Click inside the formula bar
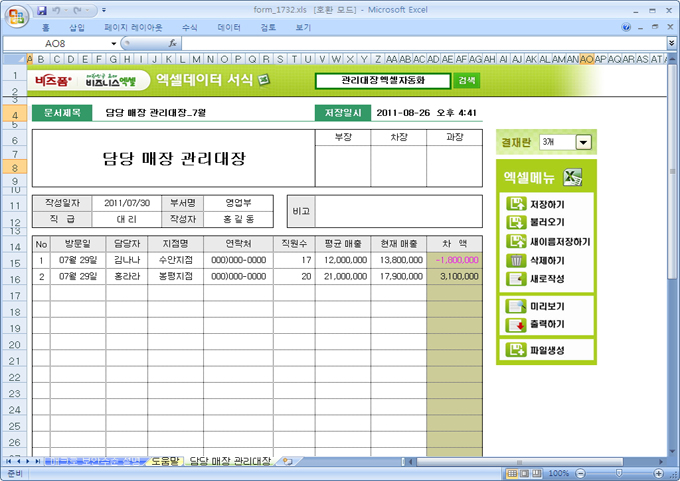Image resolution: width=680 pixels, height=481 pixels. pos(424,43)
